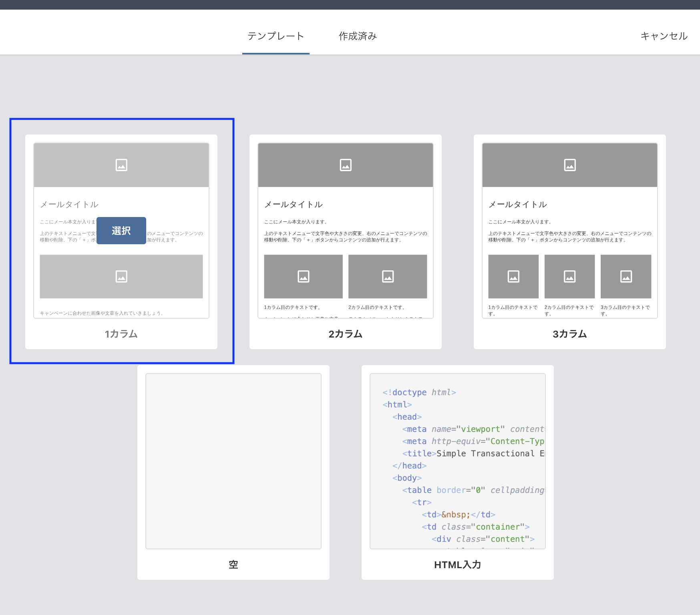Click the 1カラム template label
The image size is (700, 615).
coord(121,334)
